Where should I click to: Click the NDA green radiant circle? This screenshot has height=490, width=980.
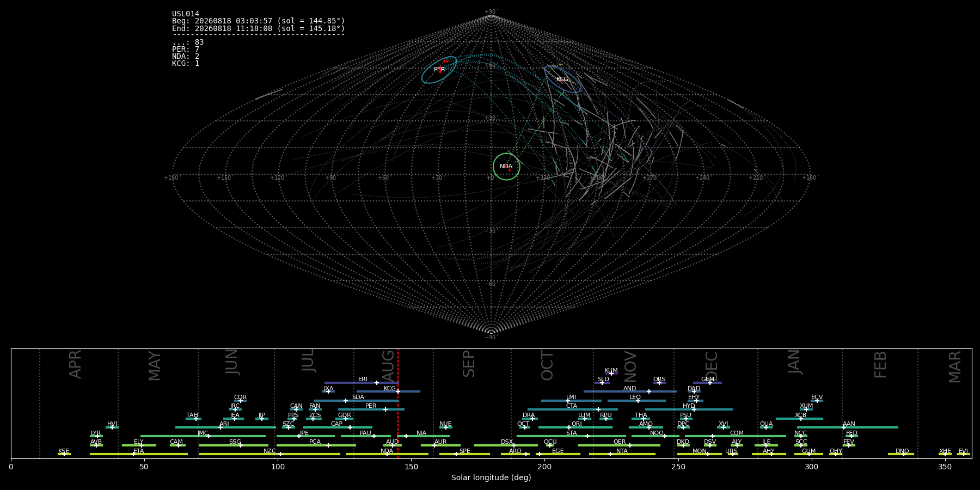tap(506, 167)
